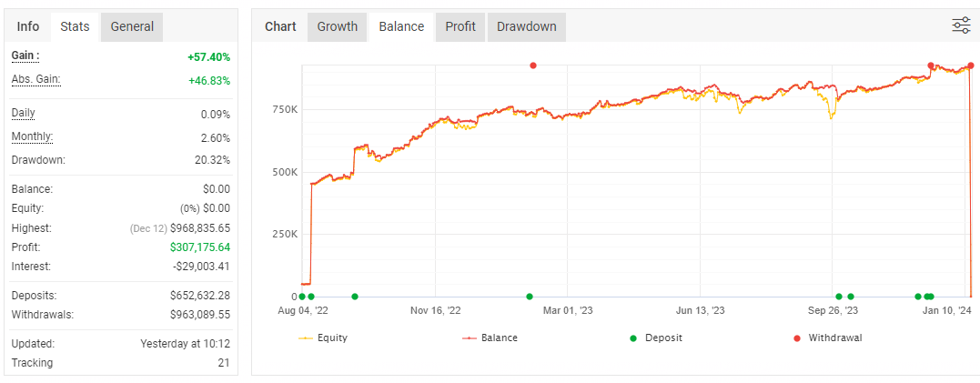The height and width of the screenshot is (383, 980).
Task: Click the $963,089.55 withdrawals value
Action: [x=200, y=314]
